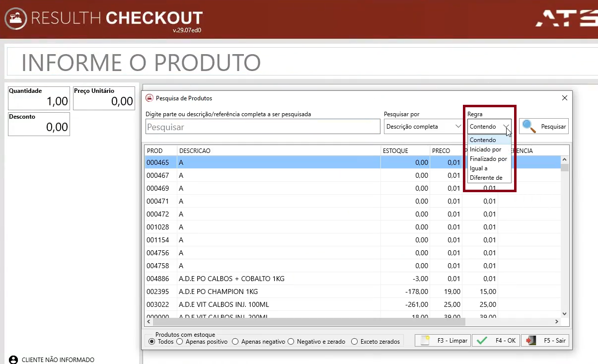Image resolution: width=598 pixels, height=364 pixels.
Task: Select the A.D.E PO CHAMPION 1KG product
Action: point(353,291)
